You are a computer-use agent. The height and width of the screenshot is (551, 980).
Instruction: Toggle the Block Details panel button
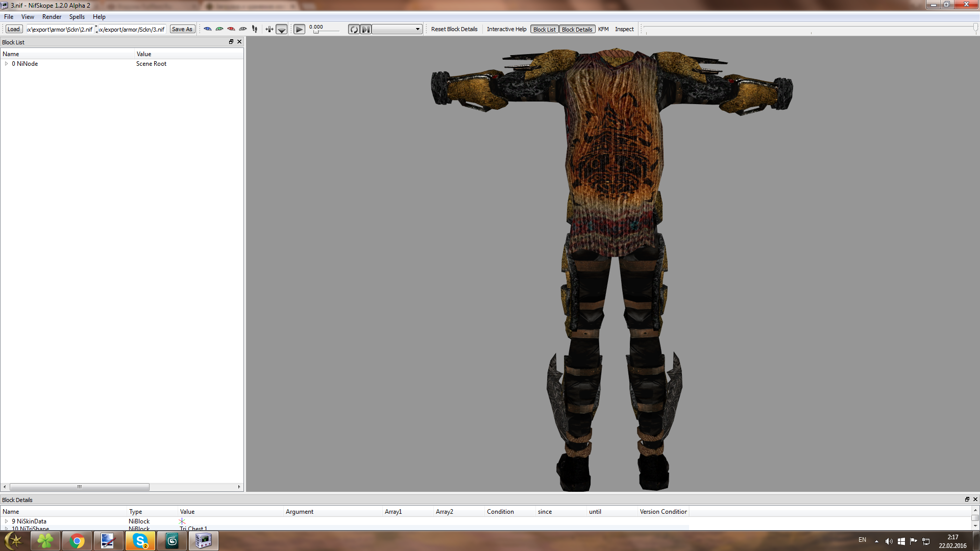[x=577, y=29]
